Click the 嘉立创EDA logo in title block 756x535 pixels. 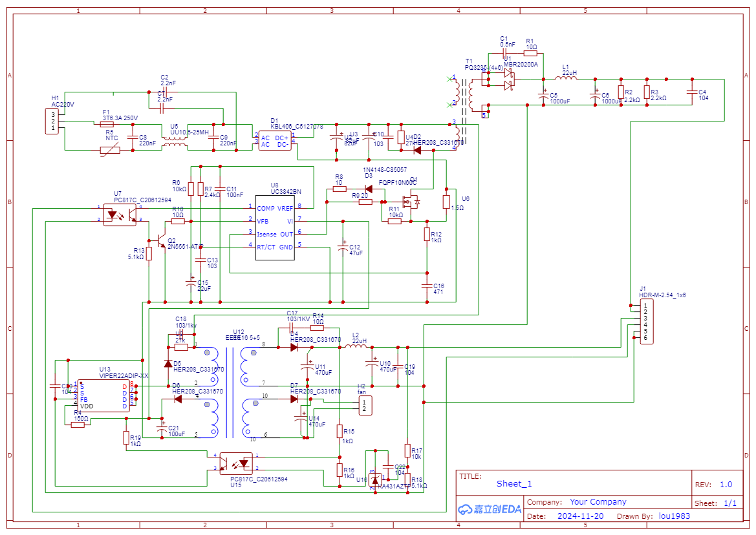pos(490,510)
